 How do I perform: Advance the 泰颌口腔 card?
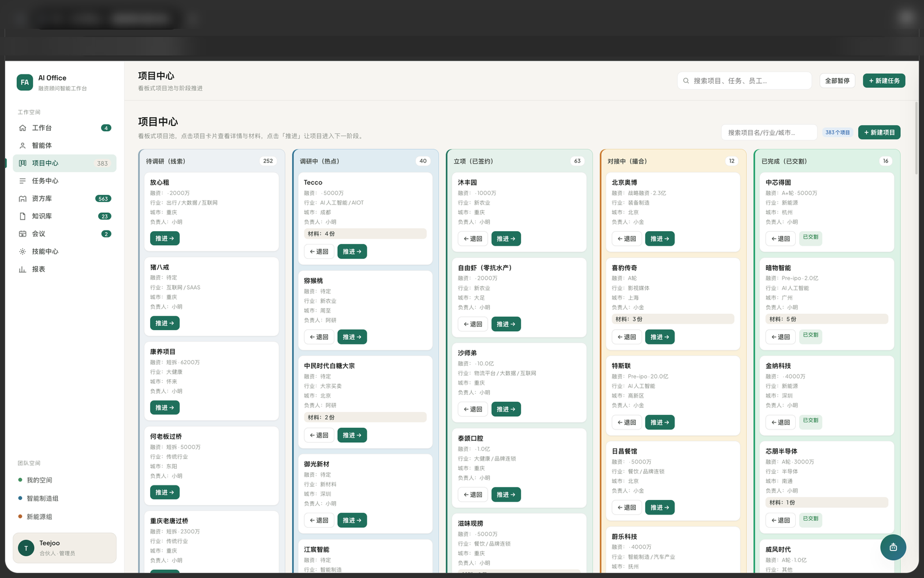(506, 495)
